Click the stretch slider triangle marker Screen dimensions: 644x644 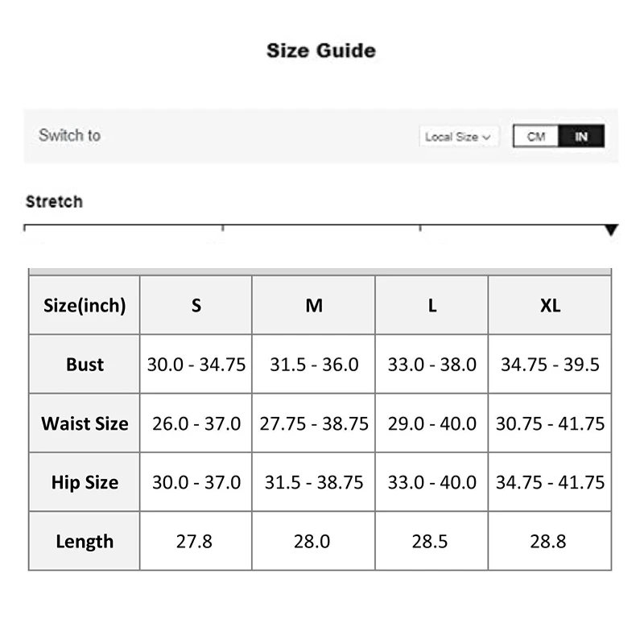point(611,230)
